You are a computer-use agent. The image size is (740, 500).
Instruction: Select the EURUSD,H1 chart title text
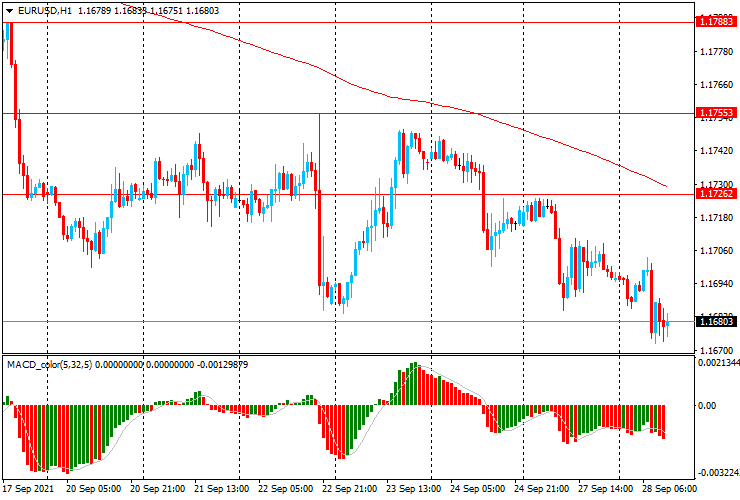tap(45, 10)
